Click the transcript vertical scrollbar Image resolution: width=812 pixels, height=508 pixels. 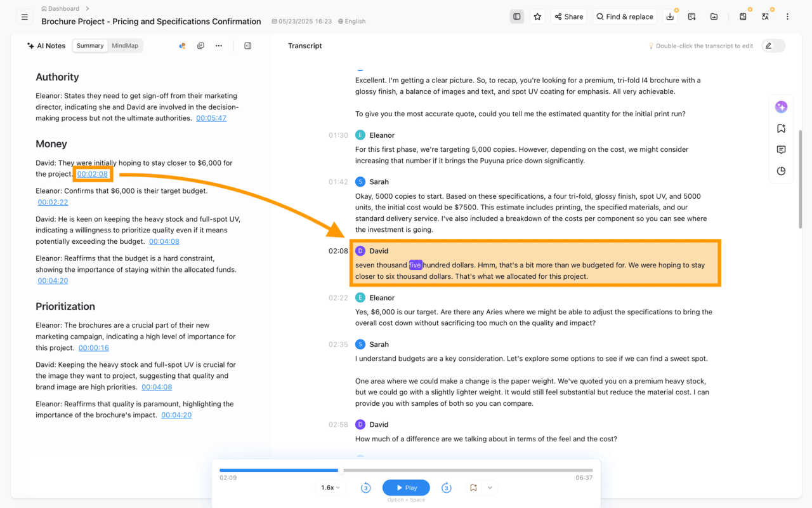(800, 179)
